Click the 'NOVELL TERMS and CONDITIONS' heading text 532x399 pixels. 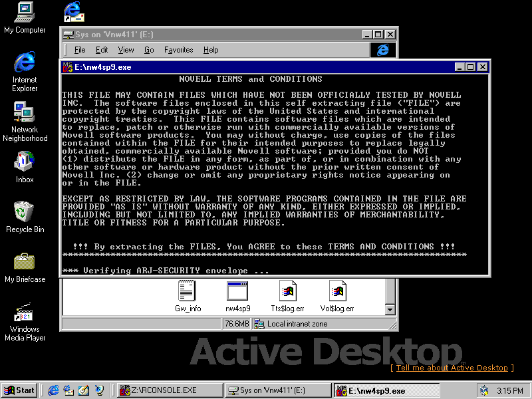(251, 79)
